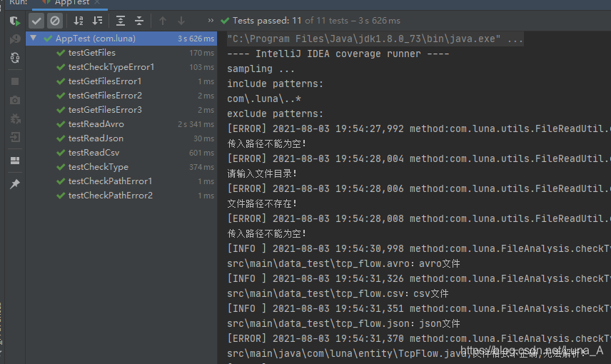Click the exit/import icon in sidebar
This screenshot has height=364, width=611.
[x=15, y=137]
